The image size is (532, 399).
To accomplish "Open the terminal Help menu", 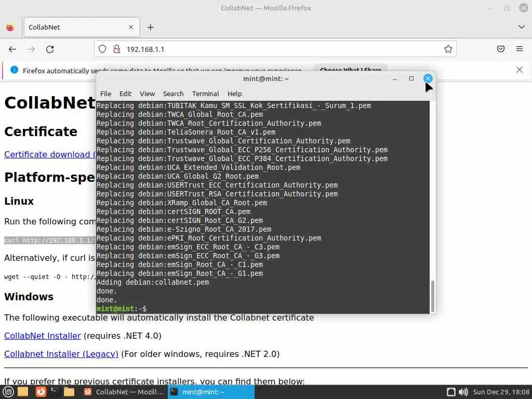I will 234,94.
